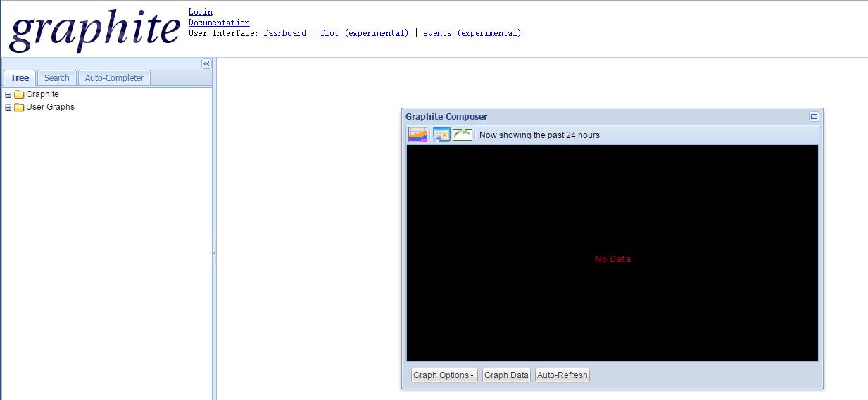
Task: Click the panel splitter handle
Action: [214, 253]
